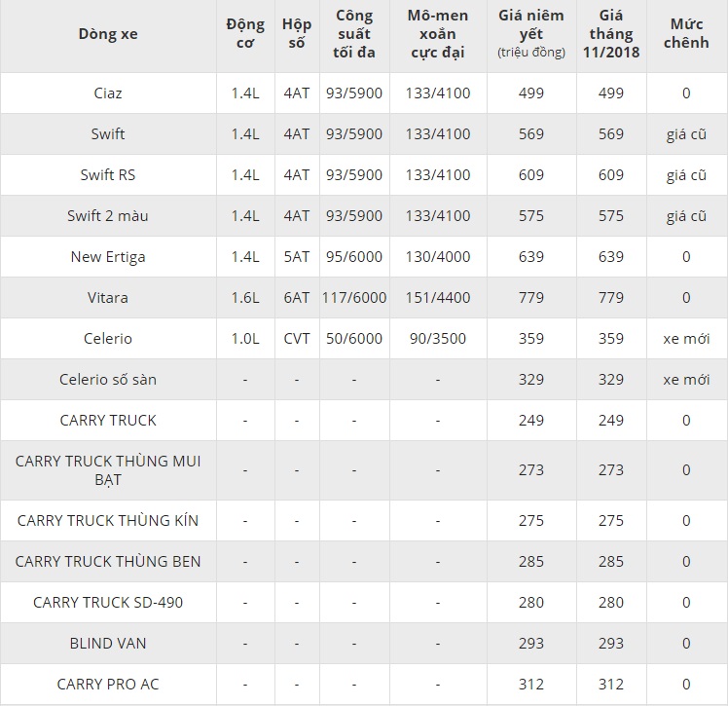The height and width of the screenshot is (706, 728).
Task: Select the "Mức chênh" column header
Action: click(685, 34)
